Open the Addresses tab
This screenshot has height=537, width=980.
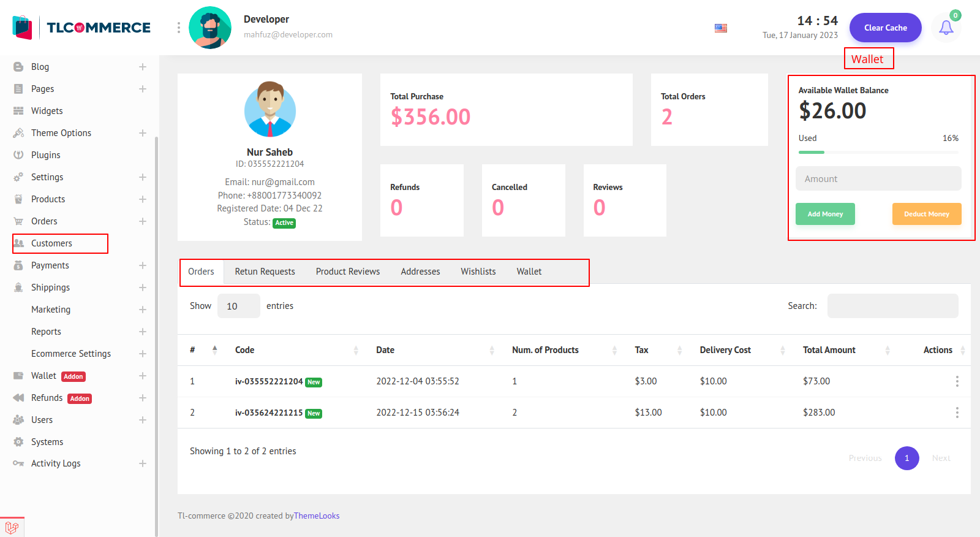[420, 272]
